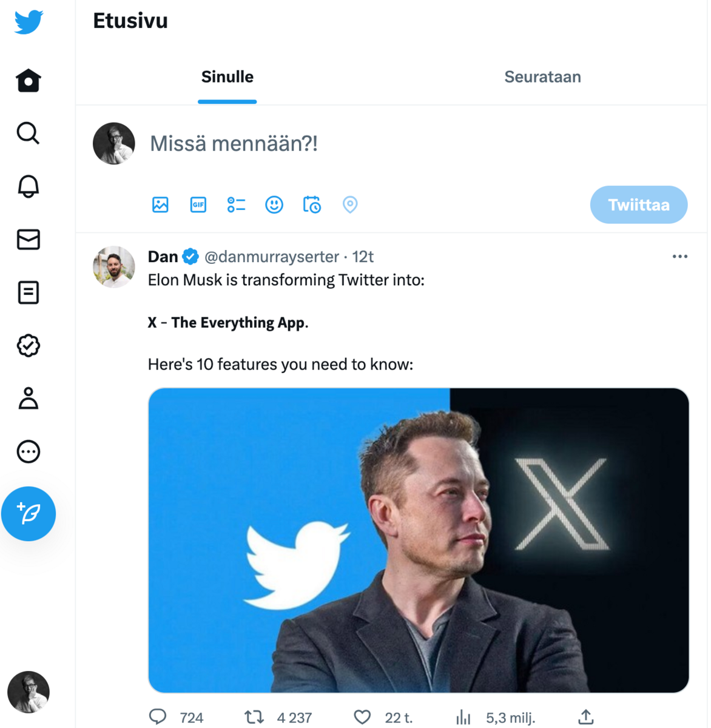This screenshot has width=711, height=728.
Task: Open notifications bell in sidebar
Action: tap(28, 186)
